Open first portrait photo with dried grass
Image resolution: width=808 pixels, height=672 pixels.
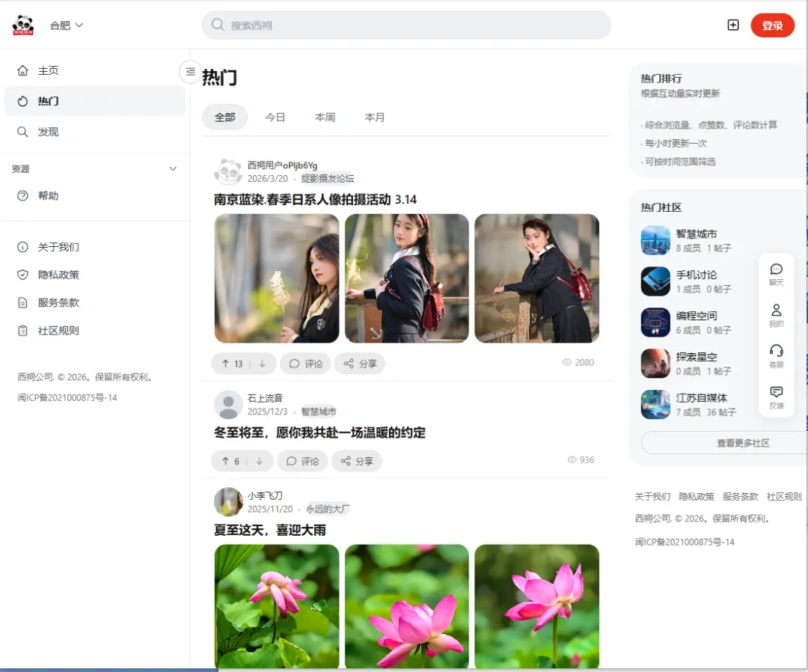click(277, 278)
